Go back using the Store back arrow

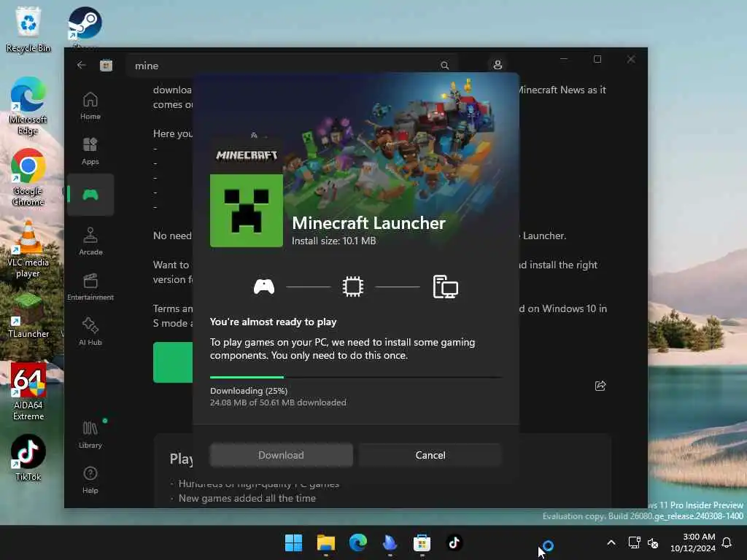[x=82, y=65]
